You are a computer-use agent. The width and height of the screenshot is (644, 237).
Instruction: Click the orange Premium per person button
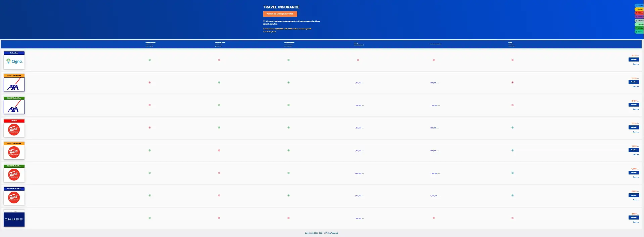point(280,14)
